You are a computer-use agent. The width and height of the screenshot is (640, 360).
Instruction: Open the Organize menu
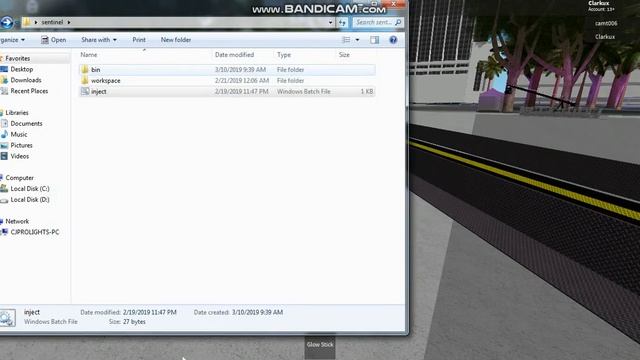pyautogui.click(x=12, y=40)
